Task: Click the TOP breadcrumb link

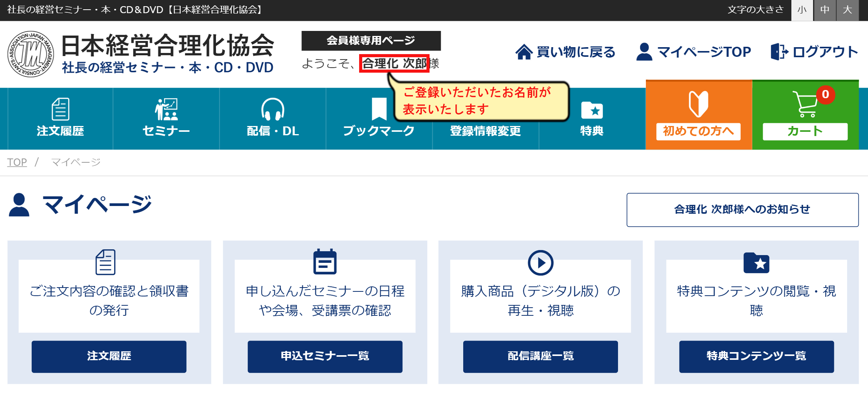Action: pos(17,162)
